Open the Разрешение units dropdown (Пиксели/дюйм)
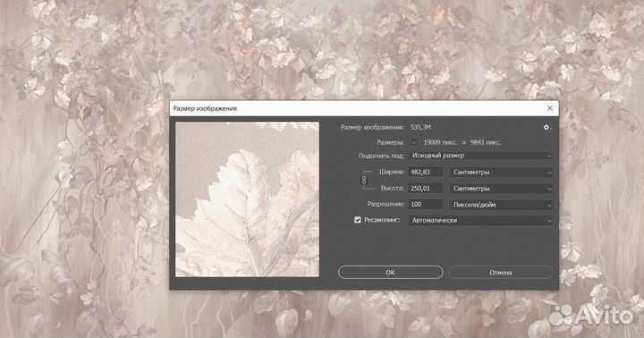This screenshot has width=644, height=338. 502,205
